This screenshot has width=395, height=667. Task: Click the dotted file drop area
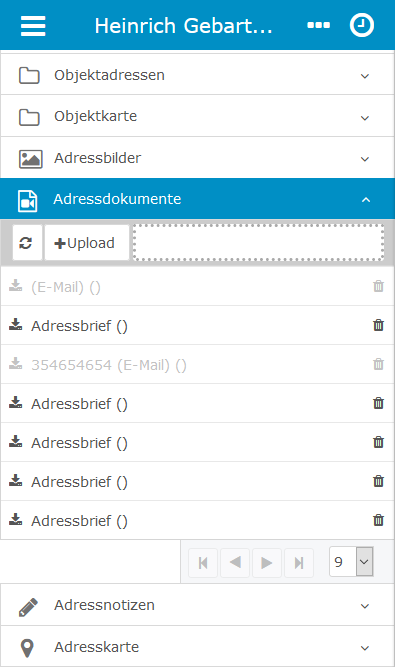point(259,242)
